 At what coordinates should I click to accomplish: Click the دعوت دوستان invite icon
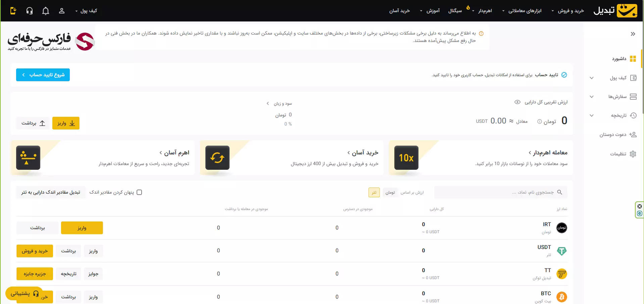[x=633, y=135]
